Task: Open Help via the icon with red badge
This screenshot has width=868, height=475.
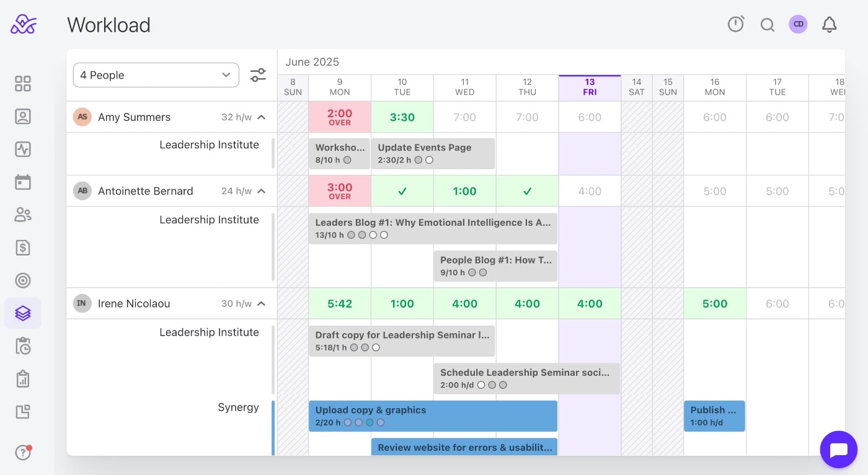Action: point(23,453)
